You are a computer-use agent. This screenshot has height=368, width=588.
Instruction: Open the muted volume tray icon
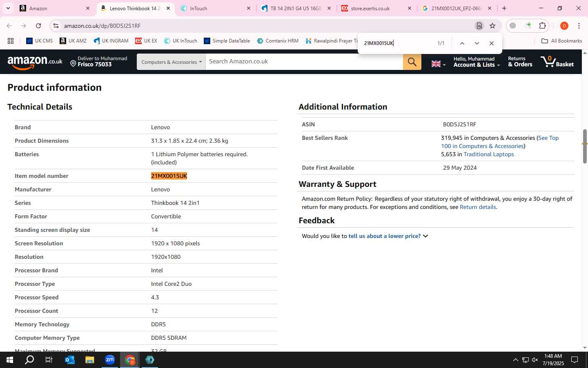point(535,360)
